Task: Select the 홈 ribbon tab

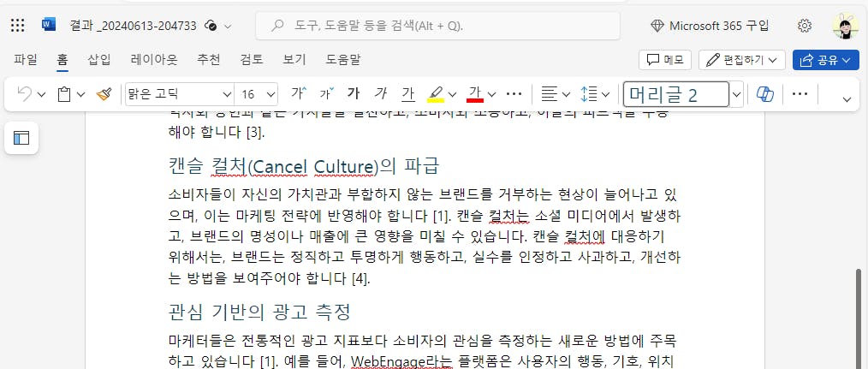Action: point(62,59)
